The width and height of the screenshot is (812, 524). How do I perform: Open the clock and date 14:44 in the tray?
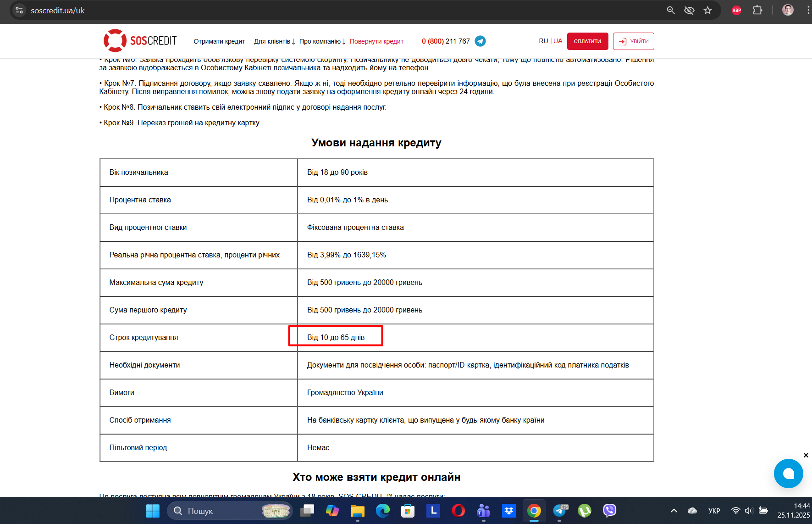[x=793, y=511]
